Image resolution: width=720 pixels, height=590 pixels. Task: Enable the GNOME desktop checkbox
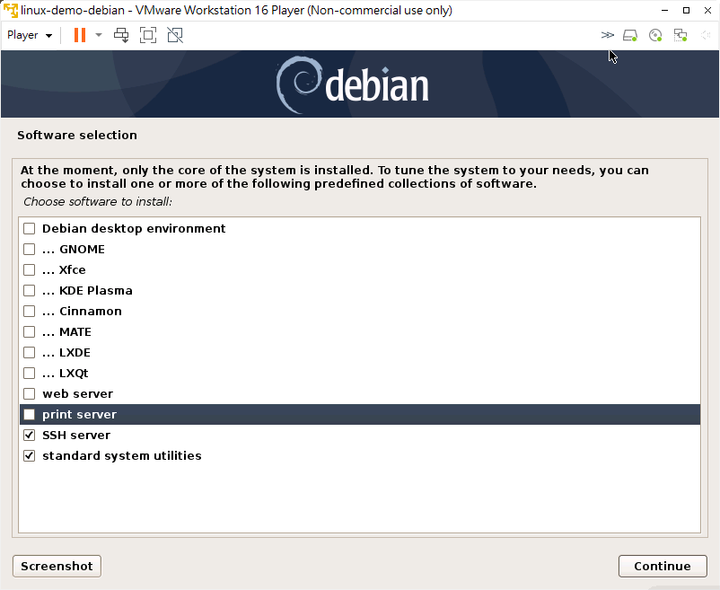[x=29, y=249]
